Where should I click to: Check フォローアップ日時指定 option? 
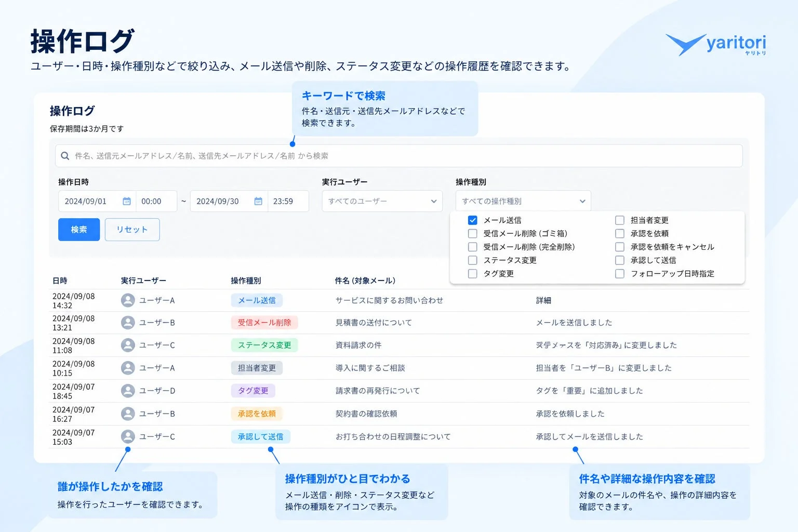coord(620,274)
